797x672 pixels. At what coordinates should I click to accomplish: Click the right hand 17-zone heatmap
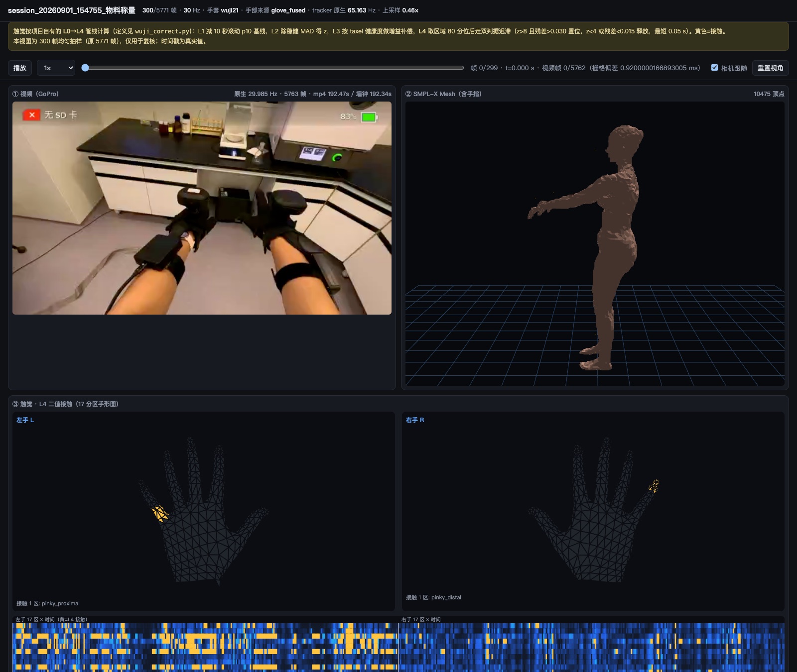(592, 647)
